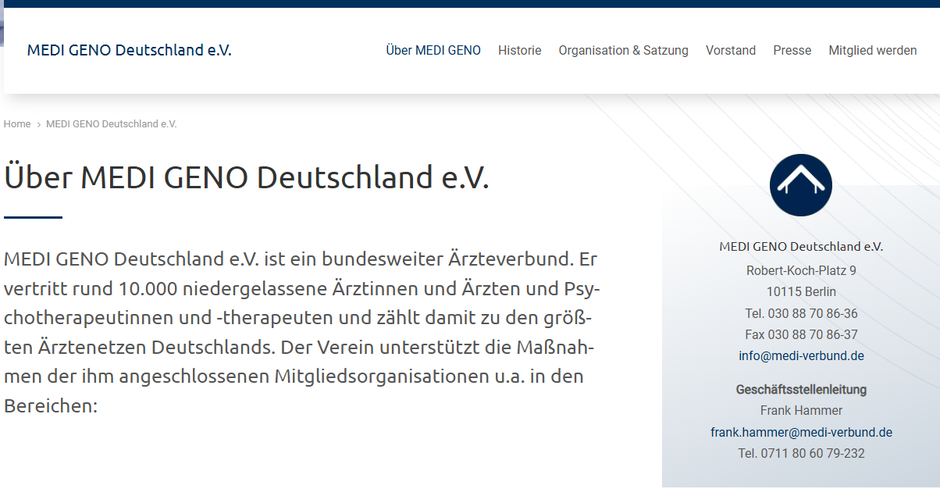
Task: Click the Fax 030 88 70 86-37 number
Action: click(x=801, y=334)
